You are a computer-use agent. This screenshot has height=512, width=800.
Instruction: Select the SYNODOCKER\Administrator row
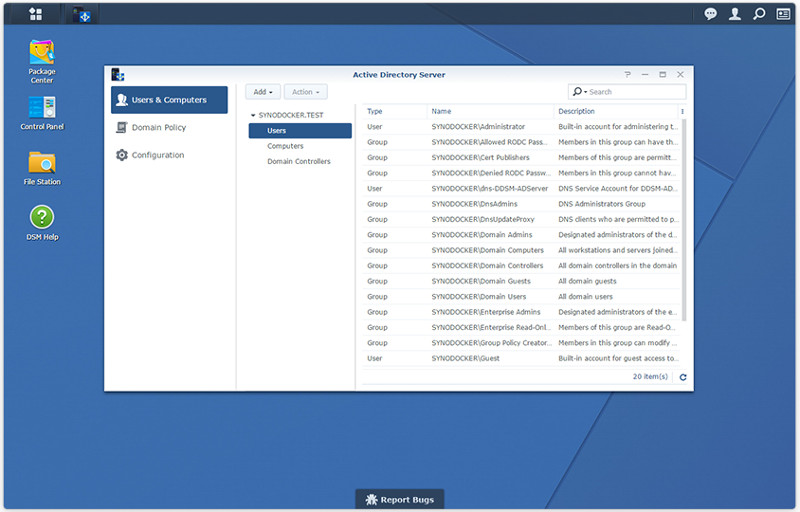click(521, 126)
